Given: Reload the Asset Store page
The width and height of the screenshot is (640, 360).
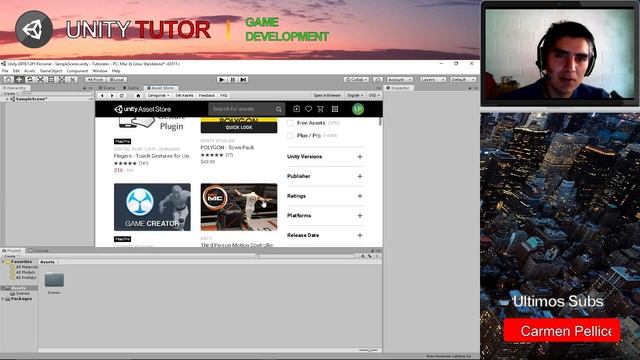Looking at the screenshot, I should click(x=122, y=96).
